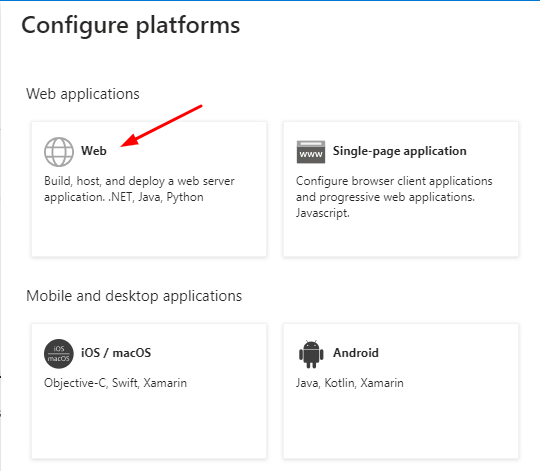Click 'Configure browser client applications' description
The height and width of the screenshot is (471, 540).
point(394,197)
